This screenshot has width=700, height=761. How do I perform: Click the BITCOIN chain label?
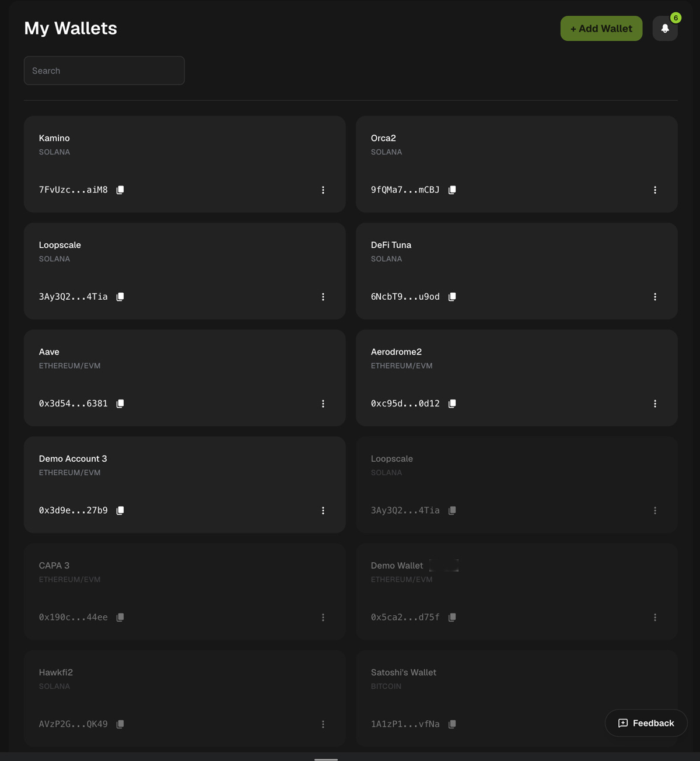(386, 686)
